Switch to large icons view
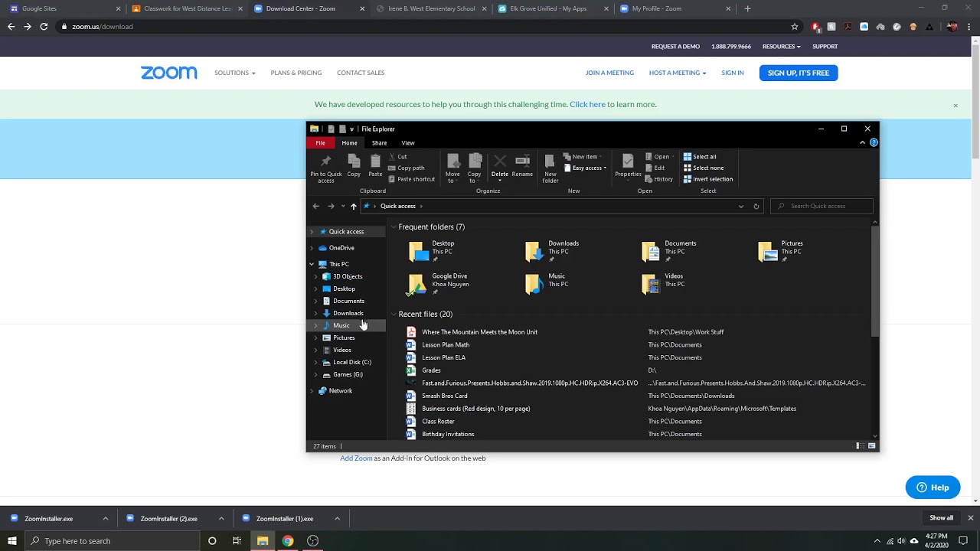Screen dimensions: 980x551 871,446
